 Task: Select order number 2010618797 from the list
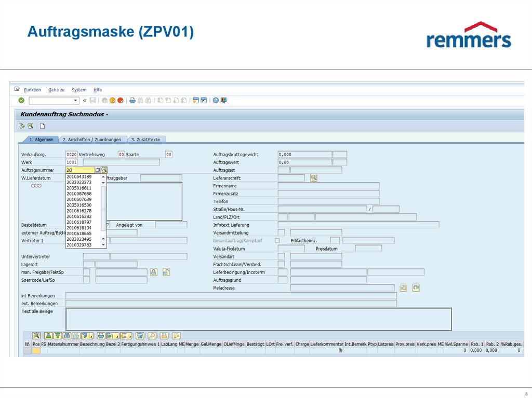(x=79, y=223)
